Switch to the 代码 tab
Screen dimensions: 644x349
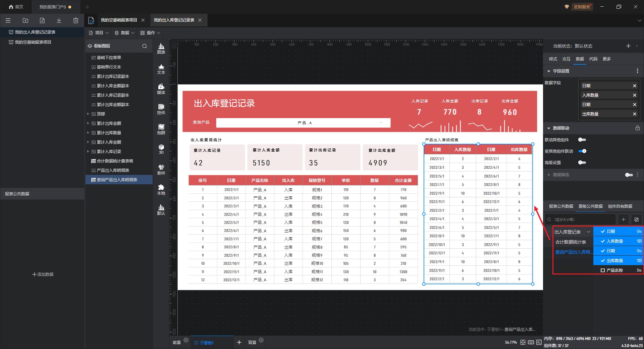(x=593, y=59)
